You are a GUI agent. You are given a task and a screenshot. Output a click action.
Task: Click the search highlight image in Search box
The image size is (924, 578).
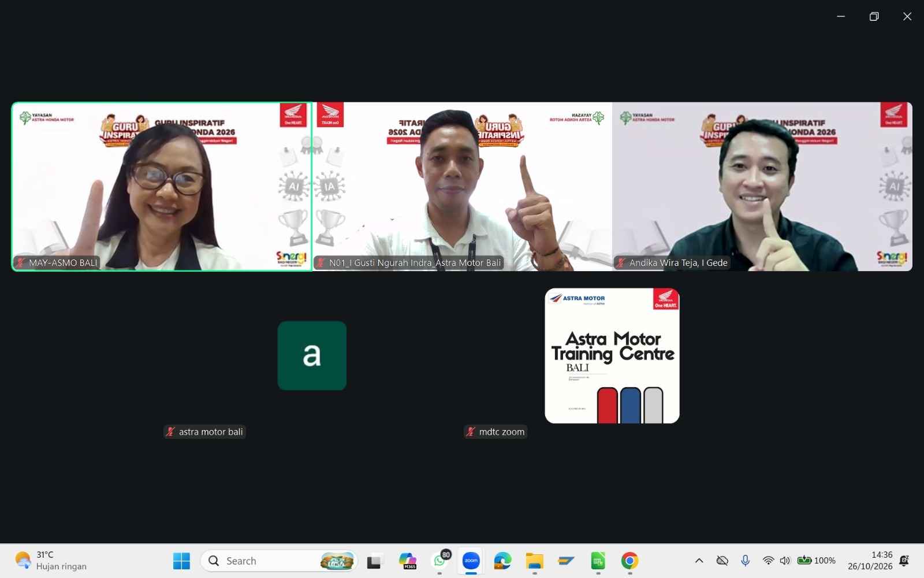click(337, 561)
